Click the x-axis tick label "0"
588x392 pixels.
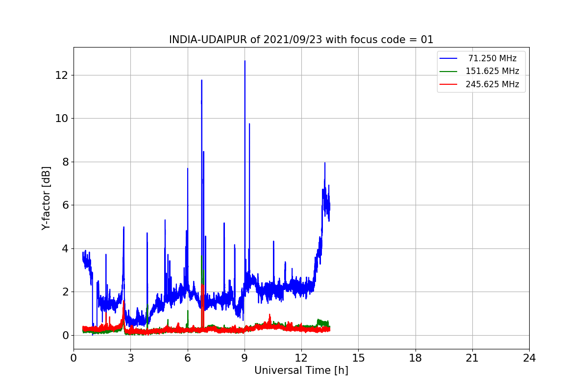coord(73,358)
